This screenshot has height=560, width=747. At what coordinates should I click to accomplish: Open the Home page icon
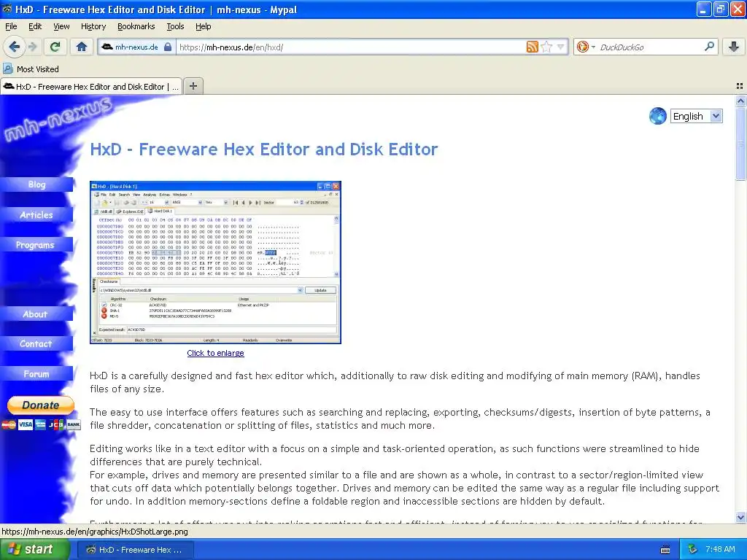[x=82, y=47]
